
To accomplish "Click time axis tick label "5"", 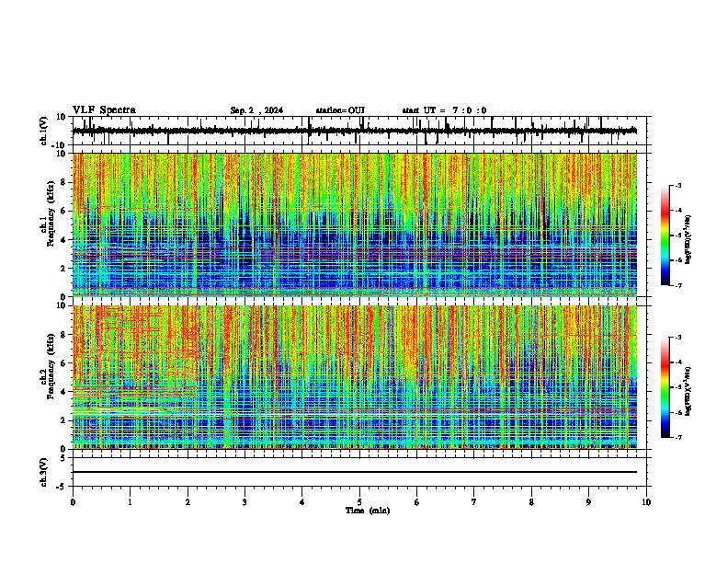I will coord(359,502).
